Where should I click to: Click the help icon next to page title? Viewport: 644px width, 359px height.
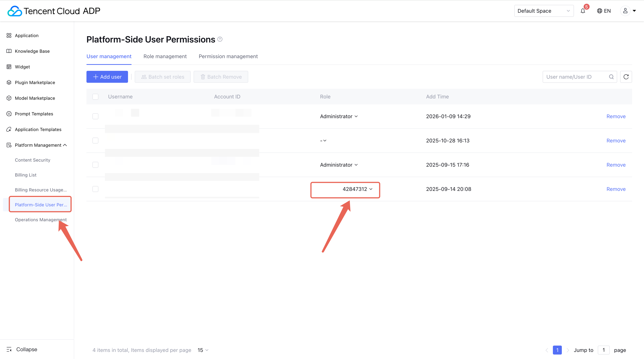pyautogui.click(x=220, y=39)
